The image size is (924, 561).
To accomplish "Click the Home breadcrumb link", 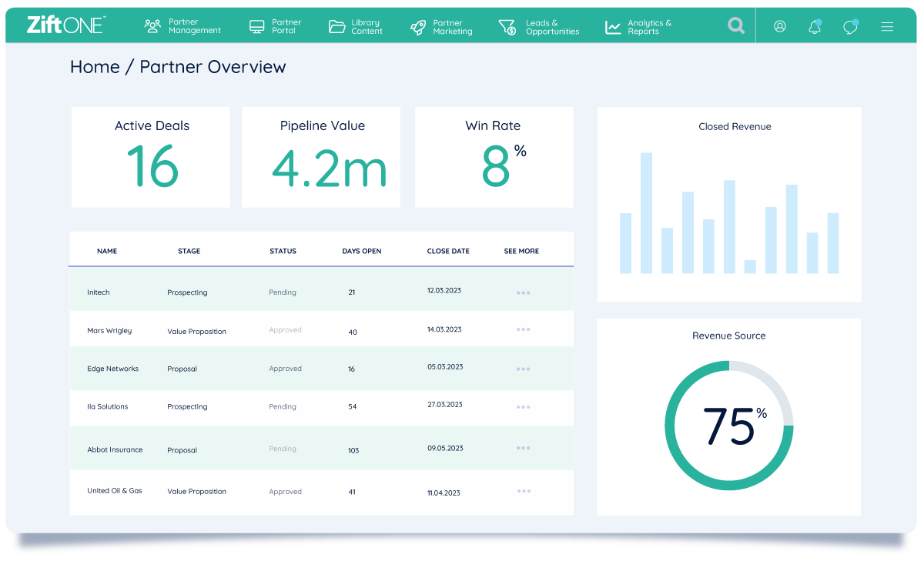I will tap(95, 67).
